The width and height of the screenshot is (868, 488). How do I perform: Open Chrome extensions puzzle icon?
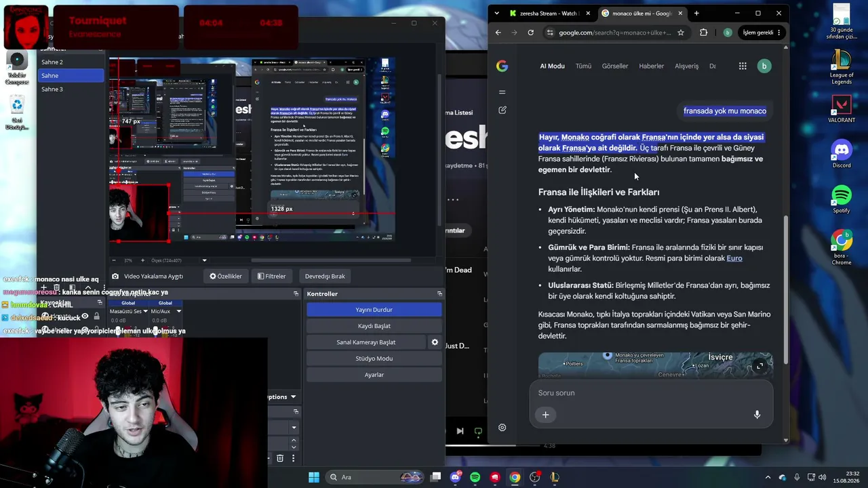[x=703, y=33]
